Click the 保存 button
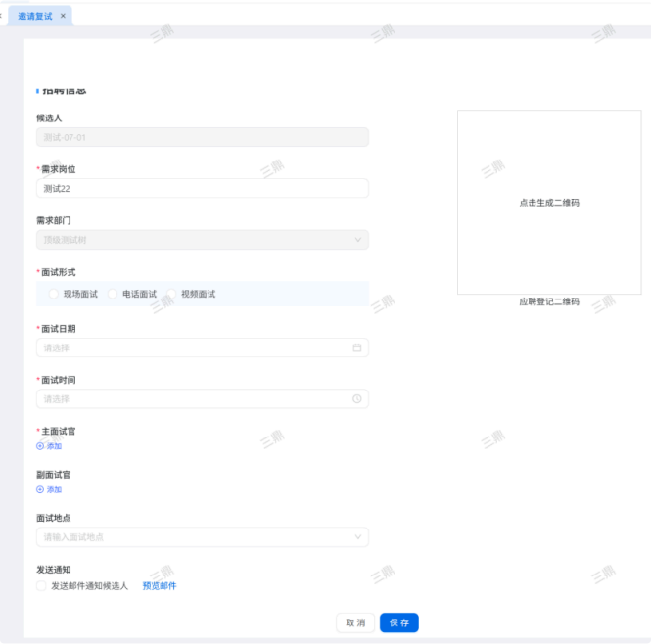 point(398,622)
